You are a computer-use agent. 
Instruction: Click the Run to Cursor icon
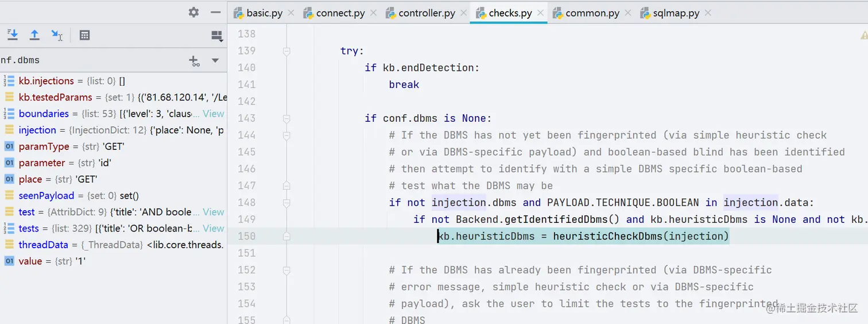(x=57, y=35)
